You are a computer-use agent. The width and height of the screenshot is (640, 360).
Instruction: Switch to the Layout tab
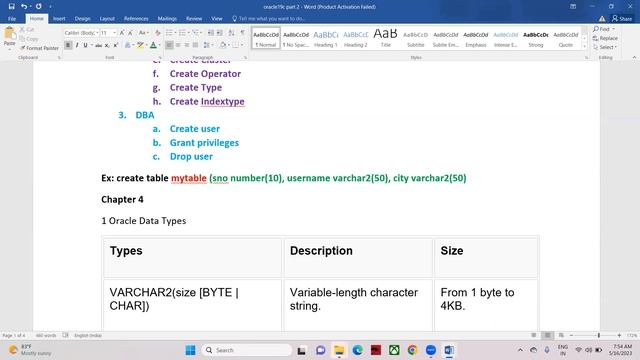tap(107, 18)
